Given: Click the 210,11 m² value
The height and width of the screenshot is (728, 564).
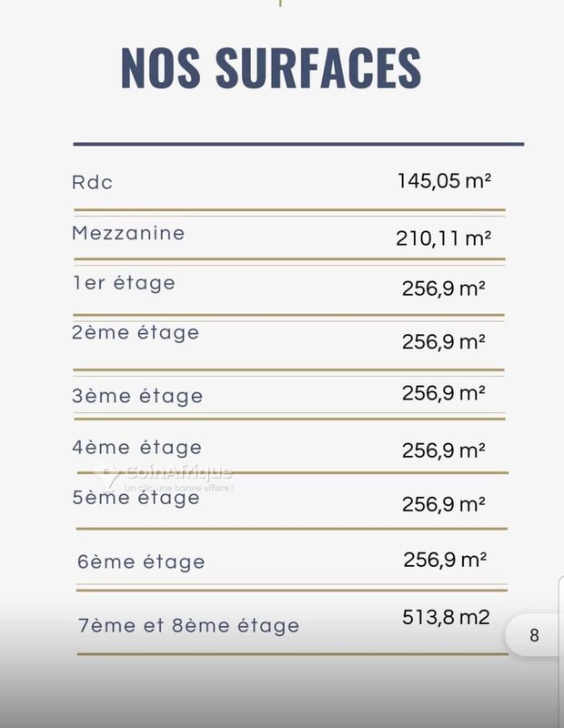Looking at the screenshot, I should tap(443, 238).
